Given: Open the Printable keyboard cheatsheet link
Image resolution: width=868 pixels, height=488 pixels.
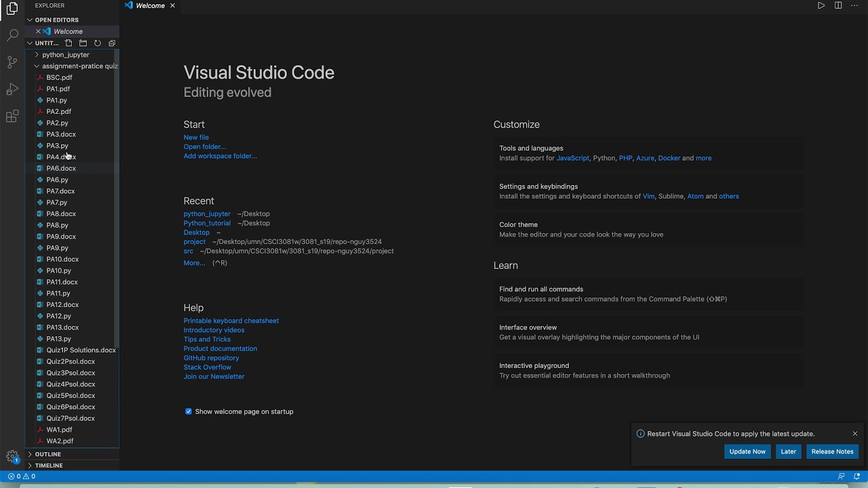Looking at the screenshot, I should tap(231, 321).
